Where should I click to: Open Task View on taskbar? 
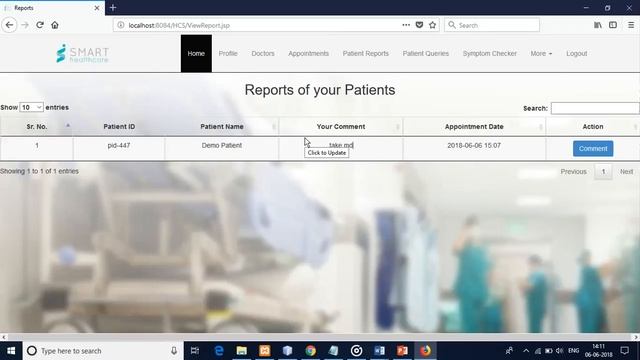195,351
